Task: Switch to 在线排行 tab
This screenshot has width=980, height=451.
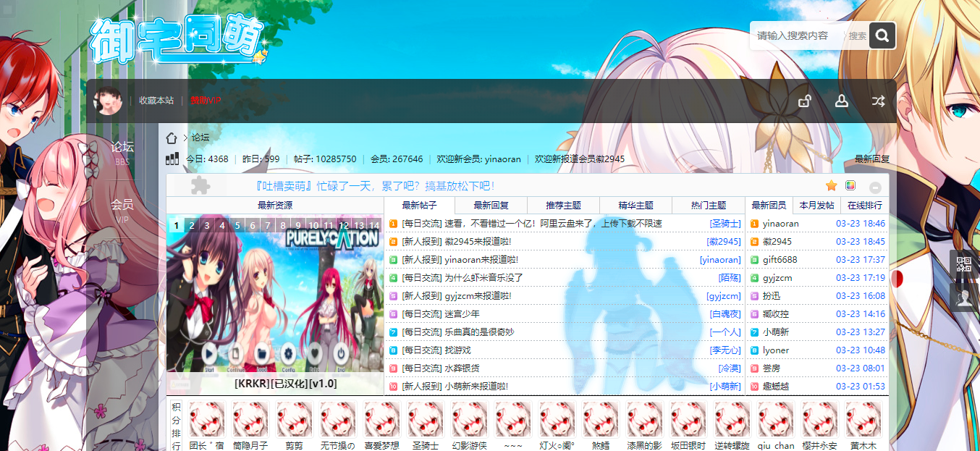Action: click(x=864, y=206)
